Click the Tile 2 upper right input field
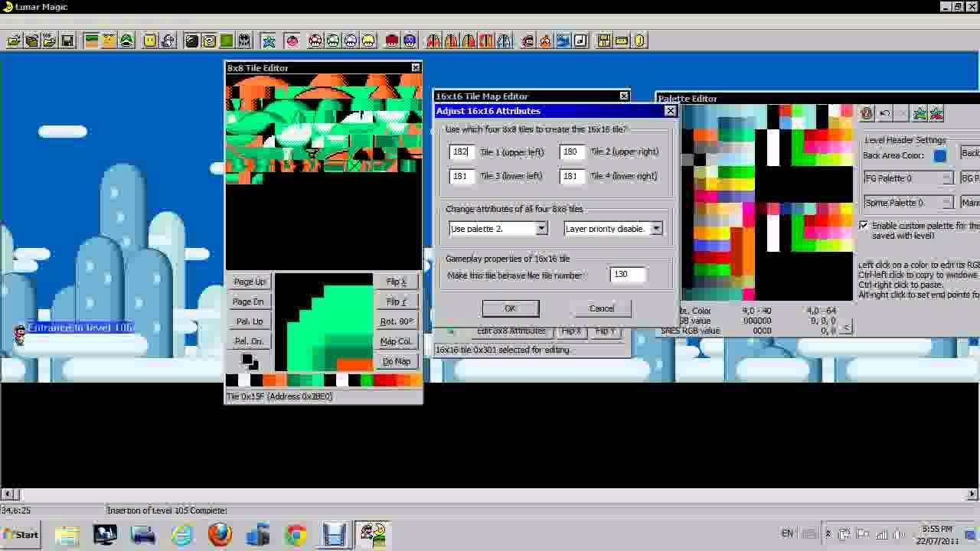Screen dimensions: 980x551 click(572, 152)
